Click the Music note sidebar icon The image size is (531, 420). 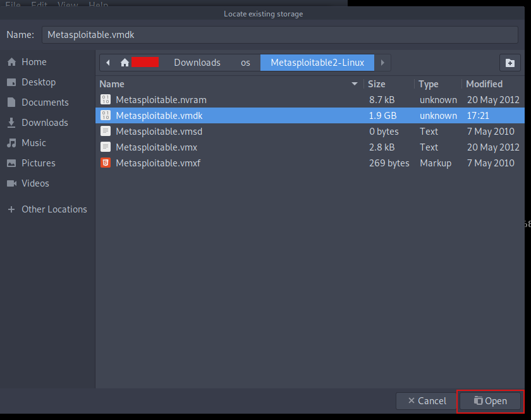point(11,143)
